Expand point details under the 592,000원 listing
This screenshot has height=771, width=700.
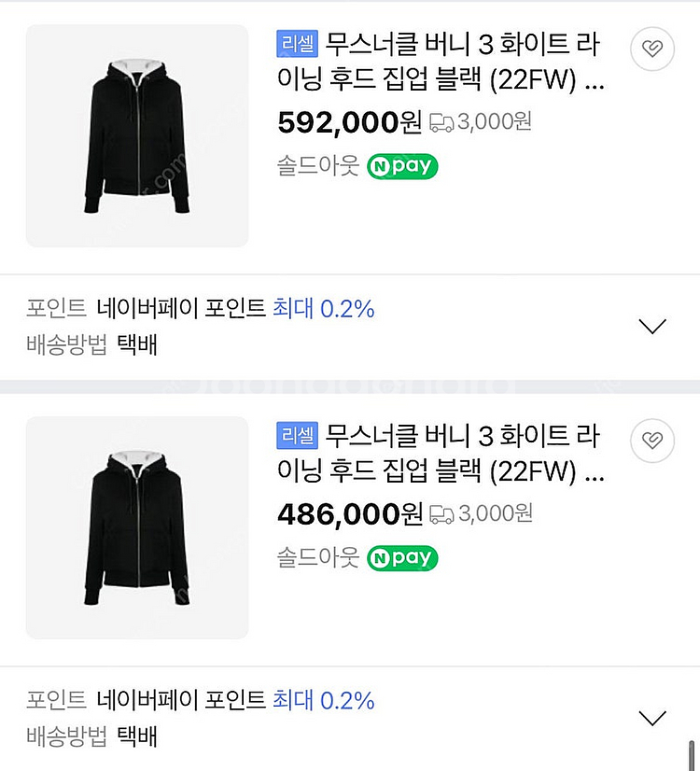[x=651, y=326]
